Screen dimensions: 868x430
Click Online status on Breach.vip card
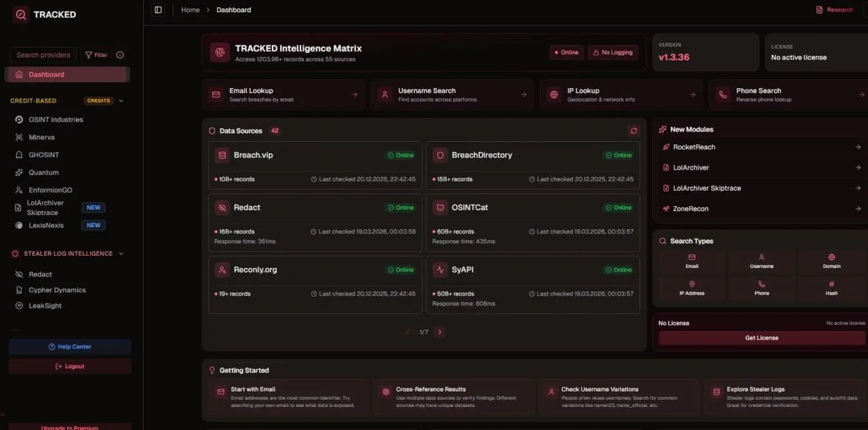(x=400, y=155)
